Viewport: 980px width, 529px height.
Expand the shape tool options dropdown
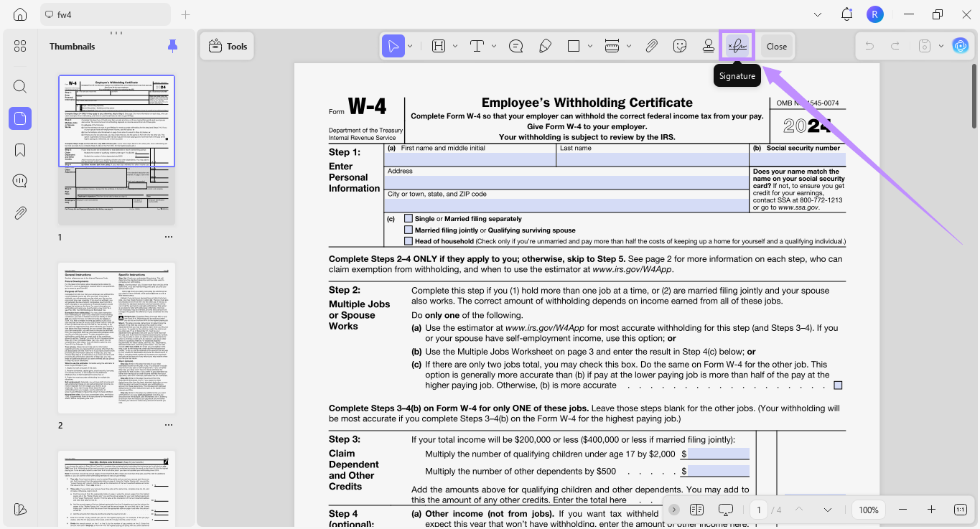(590, 45)
